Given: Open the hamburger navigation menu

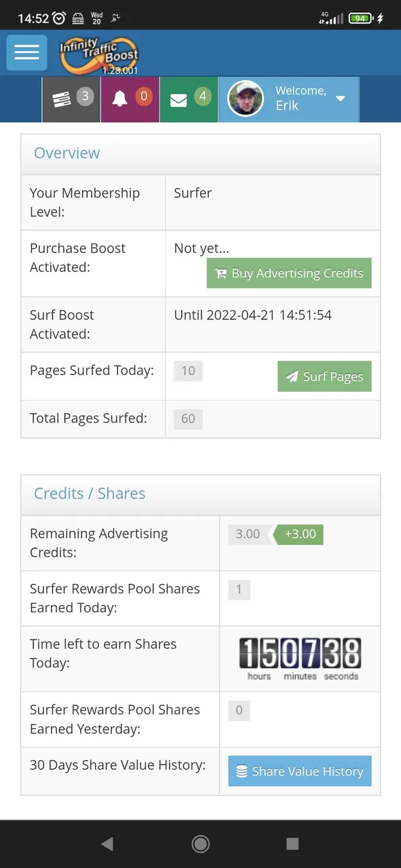Looking at the screenshot, I should click(x=26, y=52).
